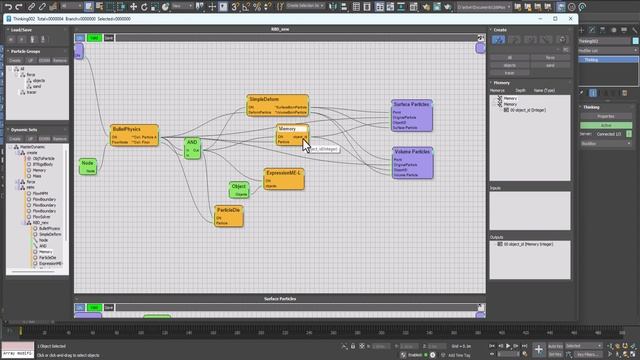Select the BulletPhysics node in the graph
This screenshot has height=360, width=640.
(134, 135)
